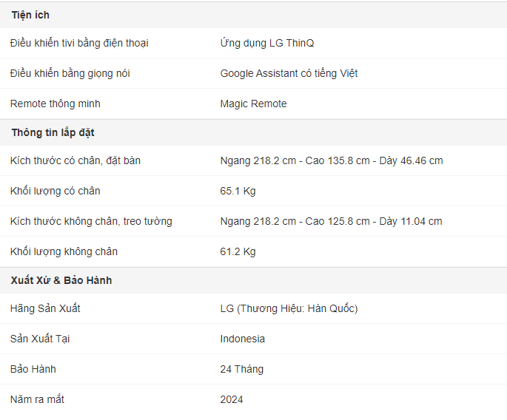Image resolution: width=507 pixels, height=420 pixels.
Task: Click the "Thông tin lắp đặt" header
Action: pyautogui.click(x=53, y=132)
